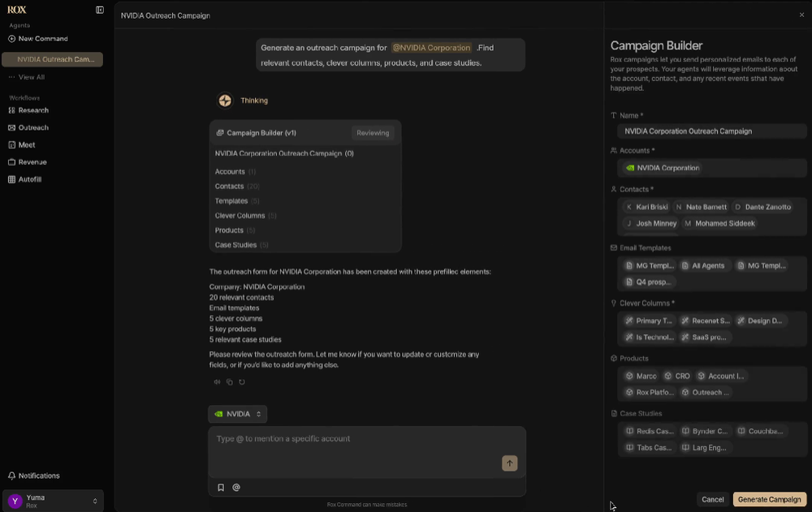Collapse the sidebar with the panel icon
Viewport: 812px width, 512px height.
99,9
